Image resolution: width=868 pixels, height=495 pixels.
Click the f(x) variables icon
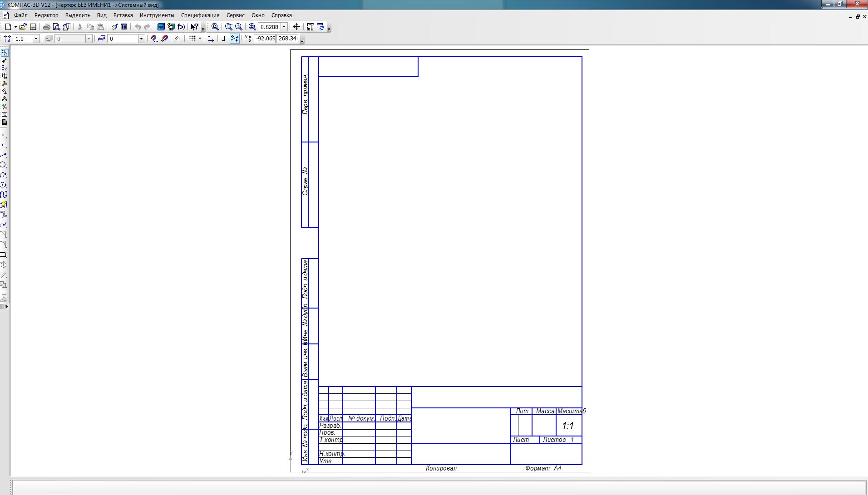181,27
